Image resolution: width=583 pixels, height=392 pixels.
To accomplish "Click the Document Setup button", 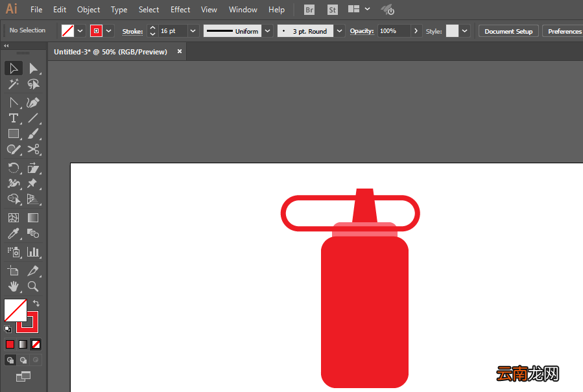I will [508, 31].
